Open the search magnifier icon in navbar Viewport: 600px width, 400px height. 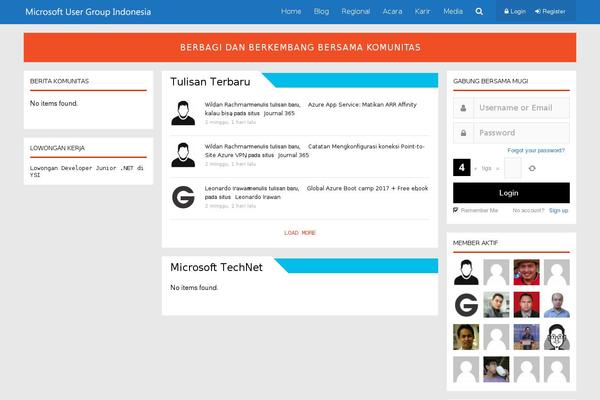pyautogui.click(x=479, y=11)
